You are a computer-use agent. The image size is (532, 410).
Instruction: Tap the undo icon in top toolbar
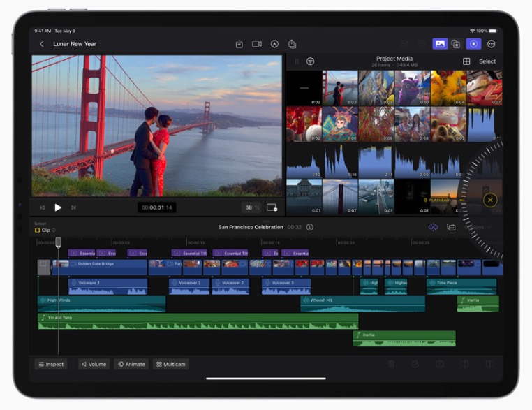[404, 44]
